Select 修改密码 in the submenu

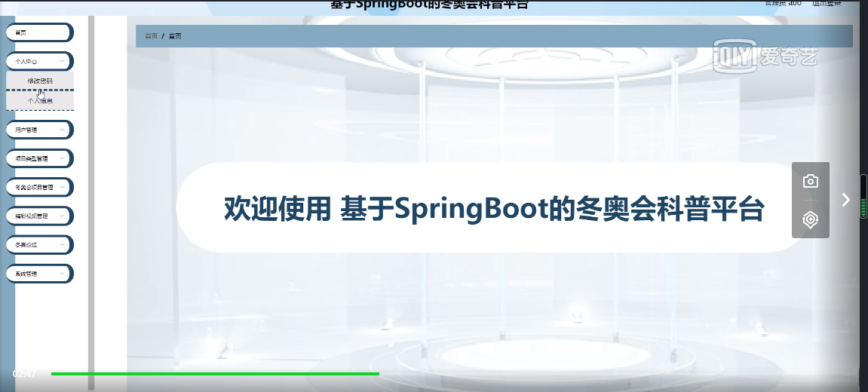(x=40, y=81)
